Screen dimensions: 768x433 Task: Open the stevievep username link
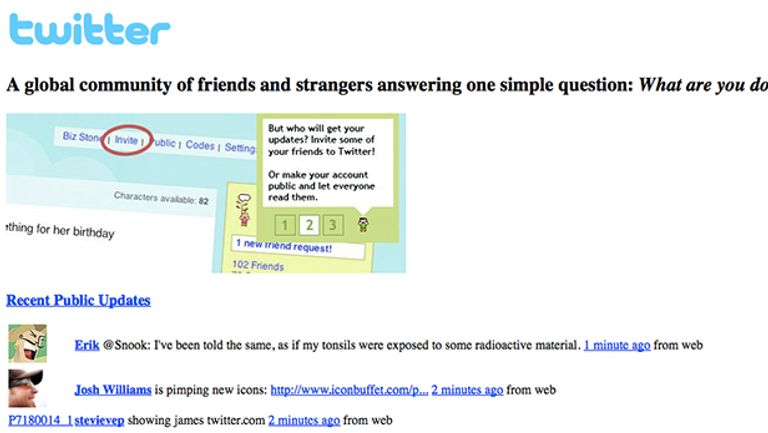tap(99, 421)
